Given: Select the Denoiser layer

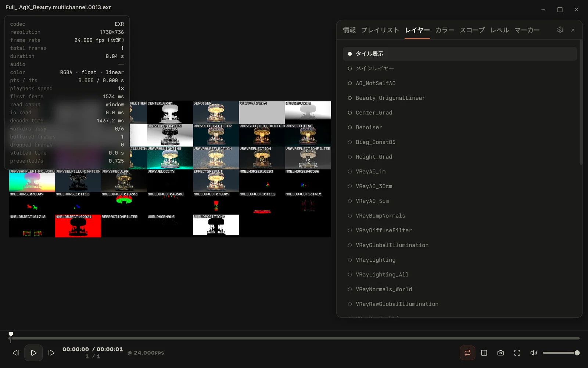Looking at the screenshot, I should tap(460, 127).
